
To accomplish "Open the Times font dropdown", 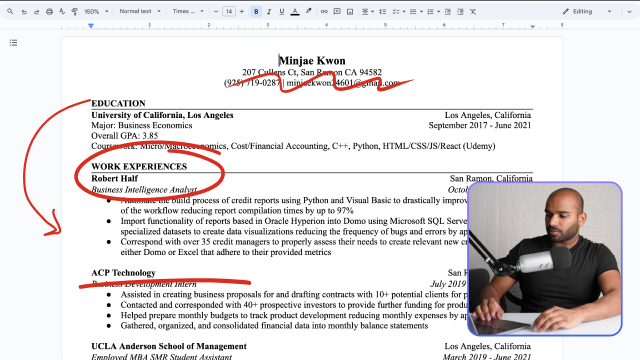I will (188, 11).
